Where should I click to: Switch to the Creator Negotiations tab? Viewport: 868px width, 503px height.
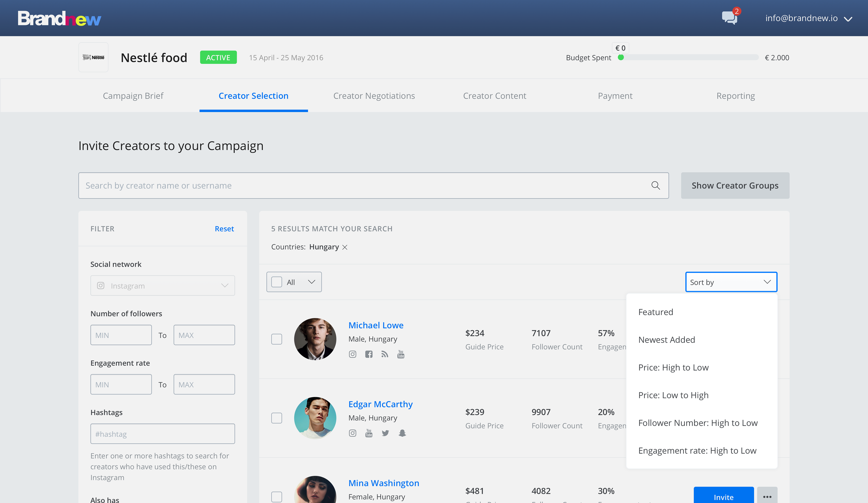tap(374, 96)
